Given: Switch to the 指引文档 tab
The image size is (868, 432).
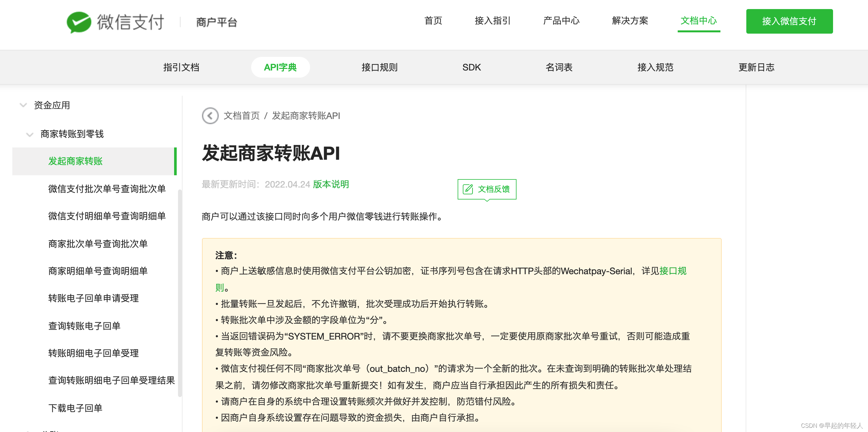Looking at the screenshot, I should click(x=181, y=67).
